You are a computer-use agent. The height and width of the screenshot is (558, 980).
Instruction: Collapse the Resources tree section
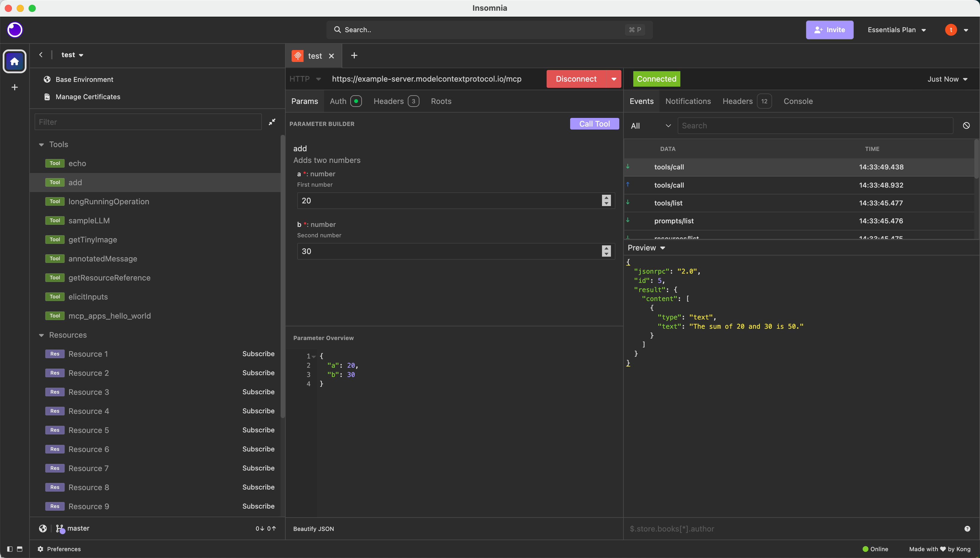pyautogui.click(x=41, y=335)
